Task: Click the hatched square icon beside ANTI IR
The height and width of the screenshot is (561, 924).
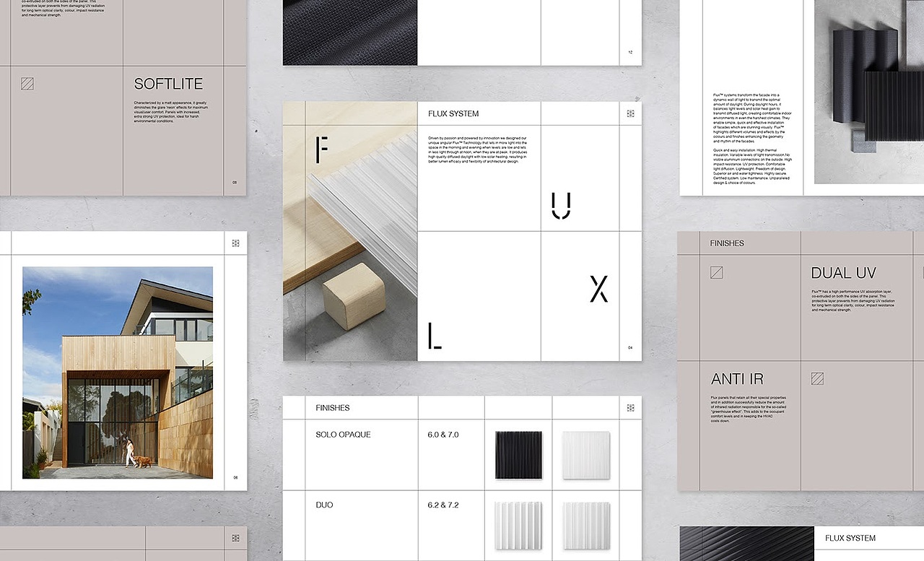Action: tap(817, 378)
